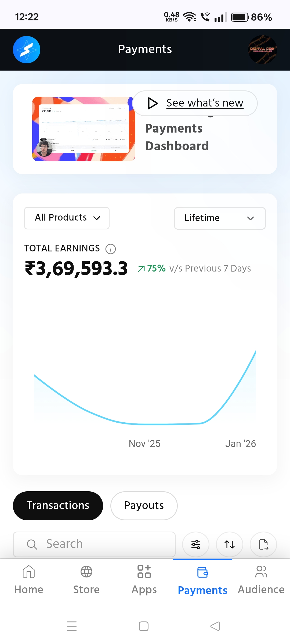Select the Transactions tab
The height and width of the screenshot is (644, 290).
tap(58, 506)
